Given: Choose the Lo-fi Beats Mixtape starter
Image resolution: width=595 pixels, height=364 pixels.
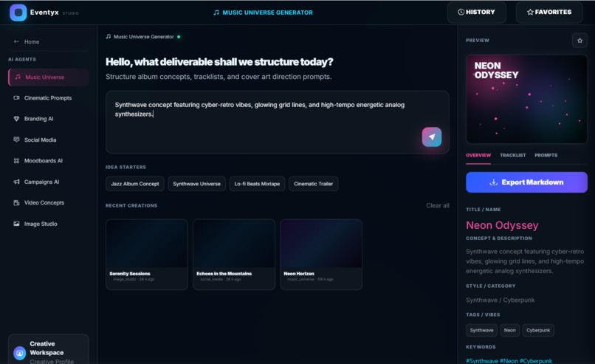Looking at the screenshot, I should pyautogui.click(x=257, y=184).
